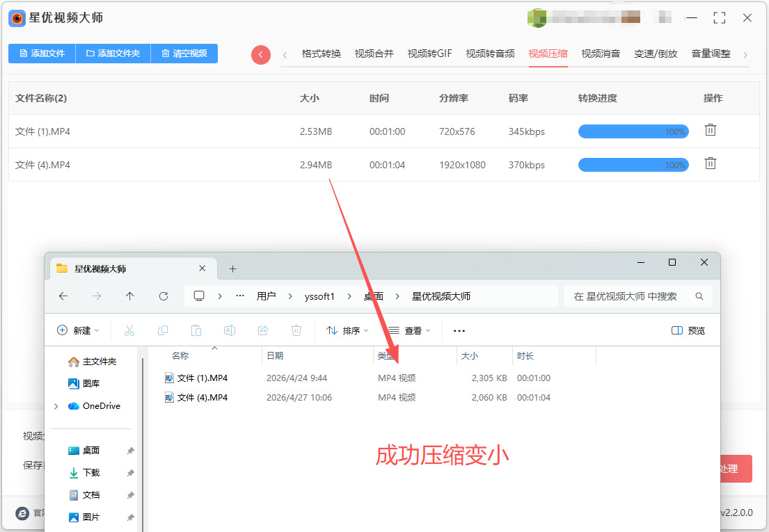
Task: Close the 星优视频大师 Explorer tab
Action: tap(202, 268)
